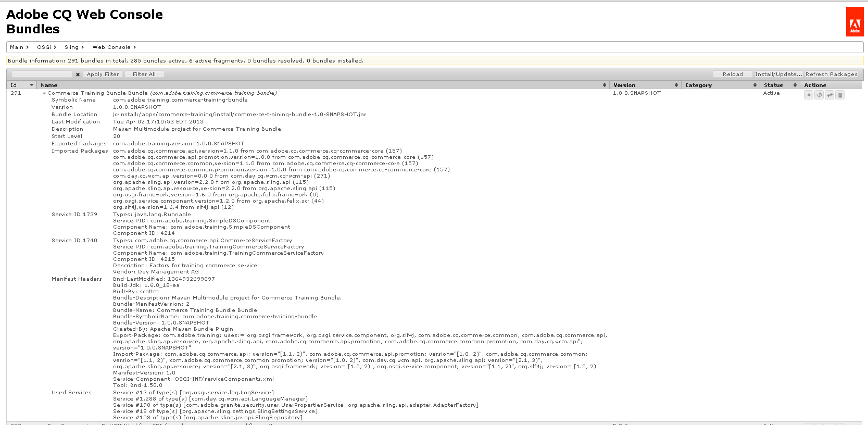Update the Commerce Training Bundle
868x425 pixels.
(x=829, y=95)
